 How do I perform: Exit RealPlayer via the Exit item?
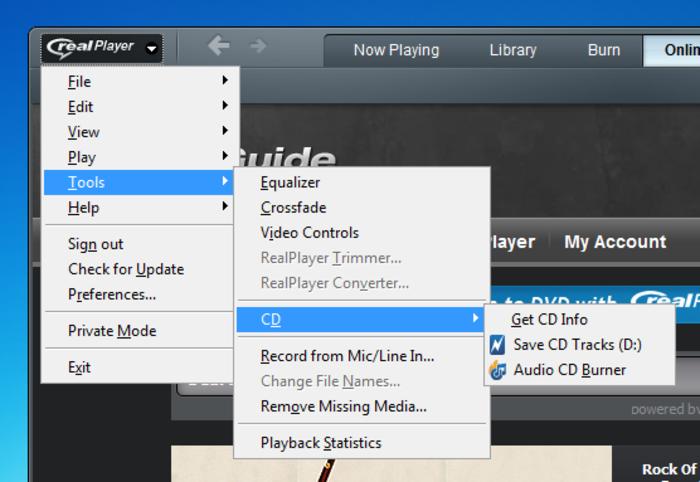138,367
